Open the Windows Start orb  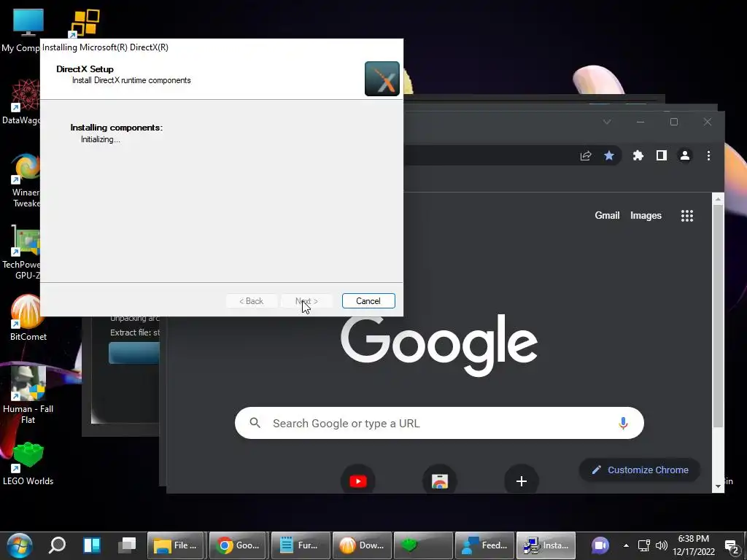tap(19, 545)
